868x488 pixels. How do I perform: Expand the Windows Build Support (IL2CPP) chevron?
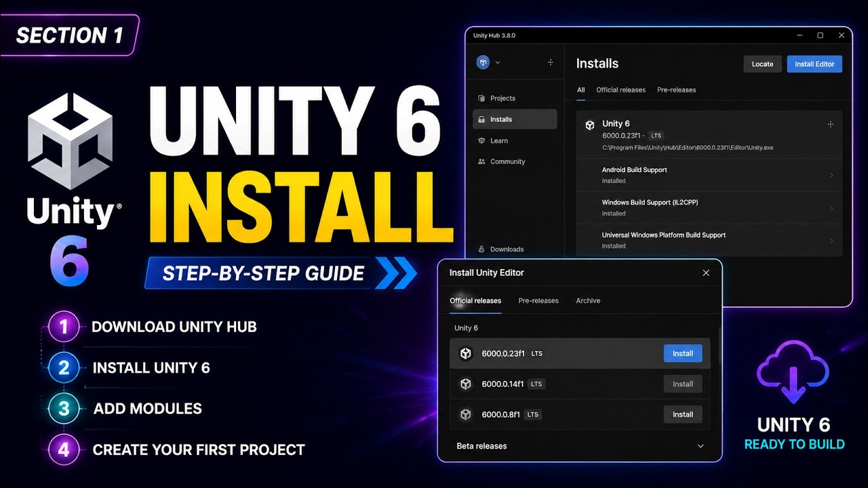(832, 208)
